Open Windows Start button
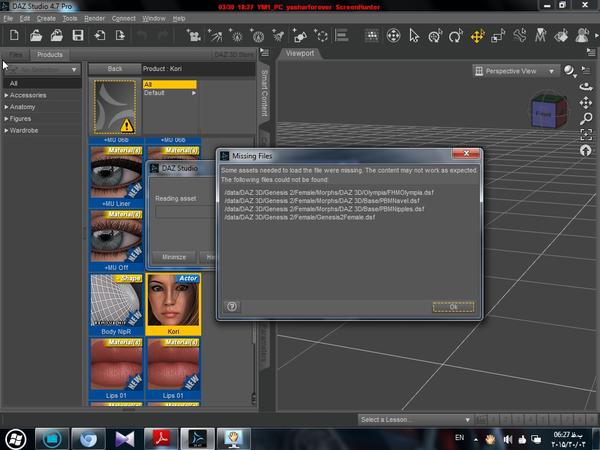Image resolution: width=600 pixels, height=450 pixels. 15,439
